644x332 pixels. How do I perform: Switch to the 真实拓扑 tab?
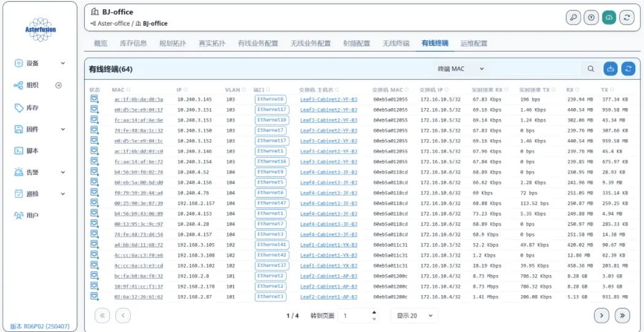[212, 43]
